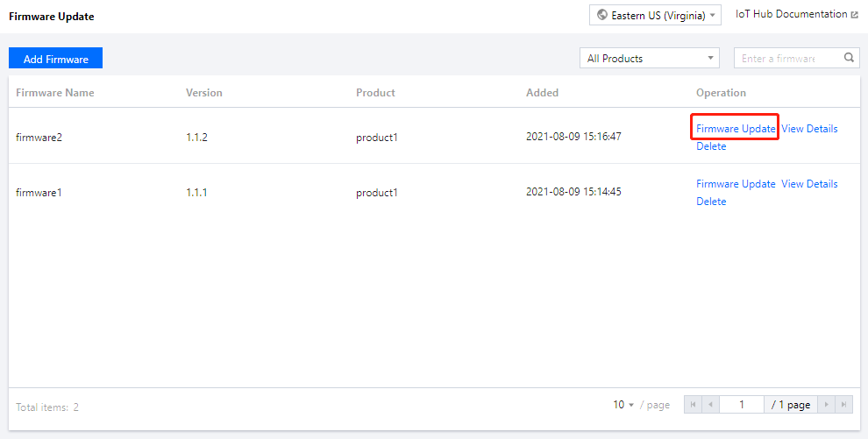Screen dimensions: 868x439
Task: Delete firmware1 entry
Action: (711, 202)
